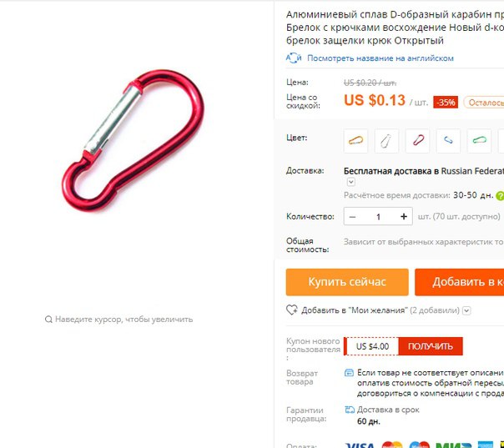Click the 'Купить сейчас' button
The image size is (504, 448).
[347, 282]
